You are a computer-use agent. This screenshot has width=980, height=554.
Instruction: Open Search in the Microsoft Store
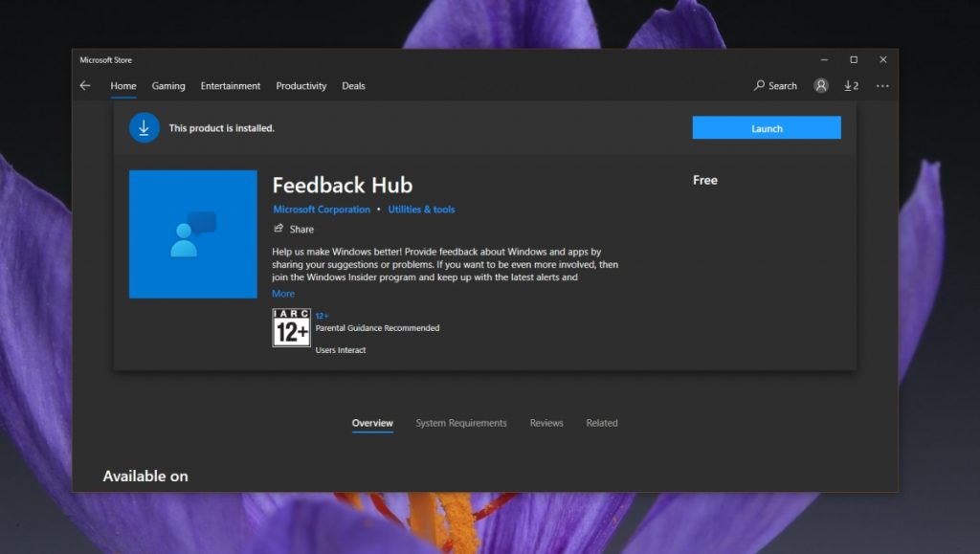pos(775,85)
